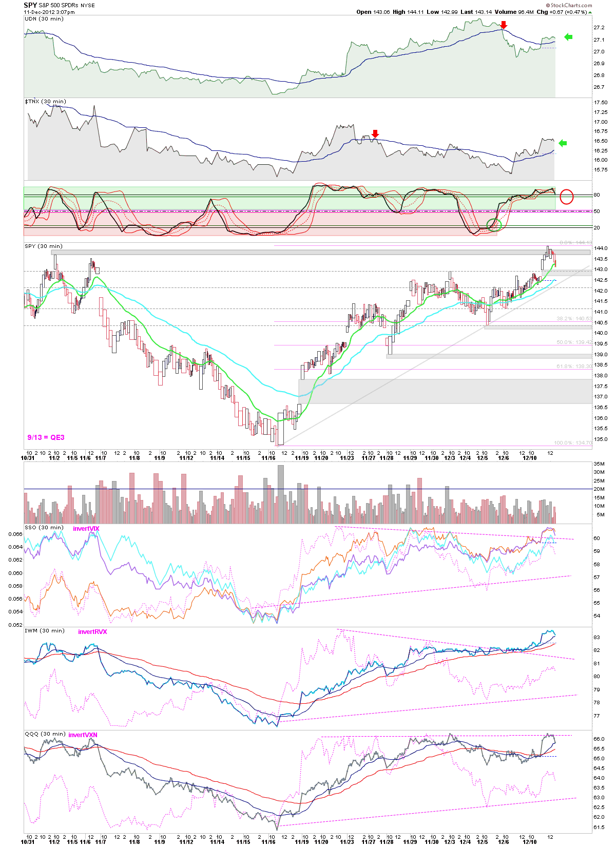The height and width of the screenshot is (847, 616).
Task: Click the 20M volume axis label
Action: point(599,489)
